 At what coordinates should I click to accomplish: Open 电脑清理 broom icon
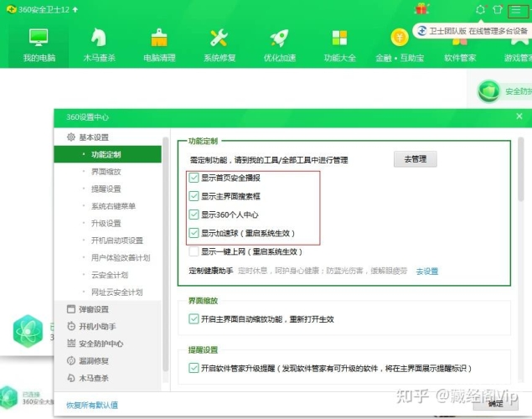coord(159,38)
